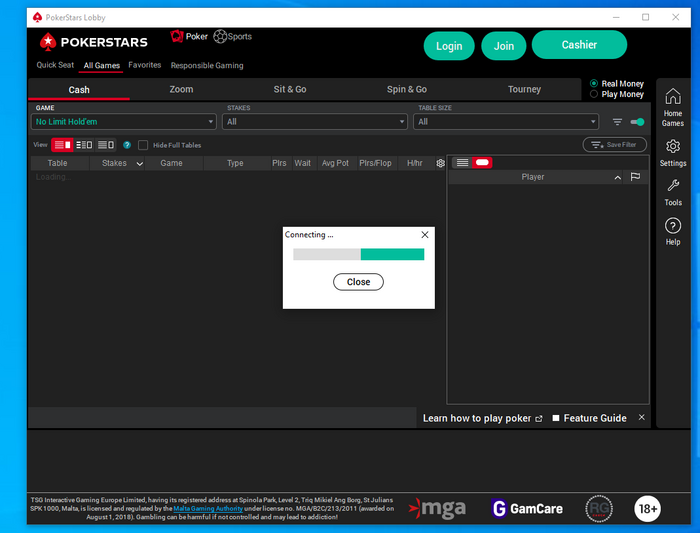This screenshot has width=700, height=533.
Task: Open Learn how to play poker link
Action: pyautogui.click(x=482, y=418)
